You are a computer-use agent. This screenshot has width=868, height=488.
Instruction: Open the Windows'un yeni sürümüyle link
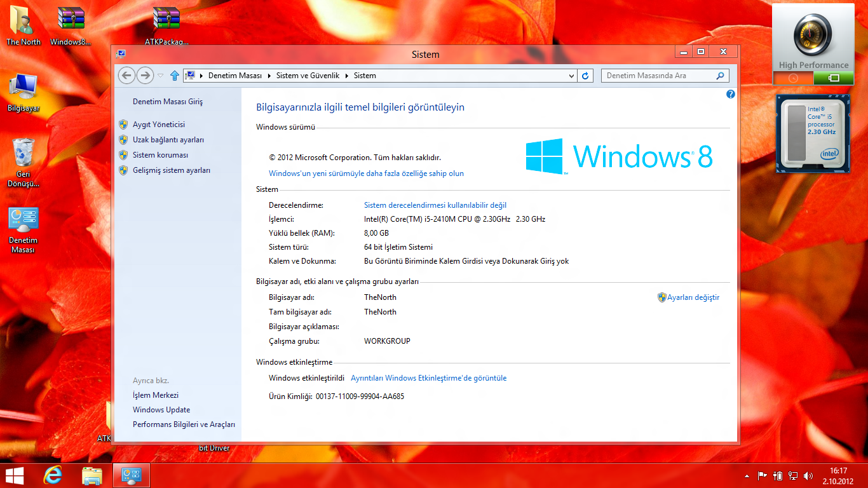[366, 173]
